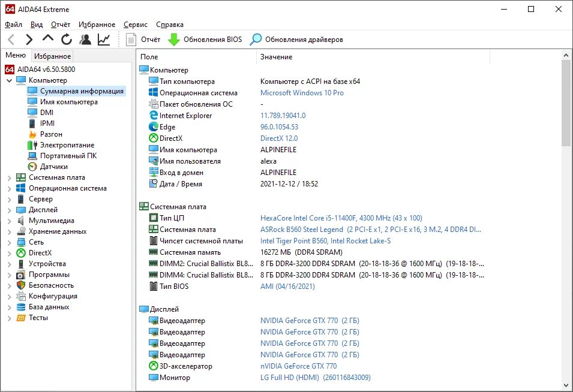Switch to the Меню tab

[16, 55]
